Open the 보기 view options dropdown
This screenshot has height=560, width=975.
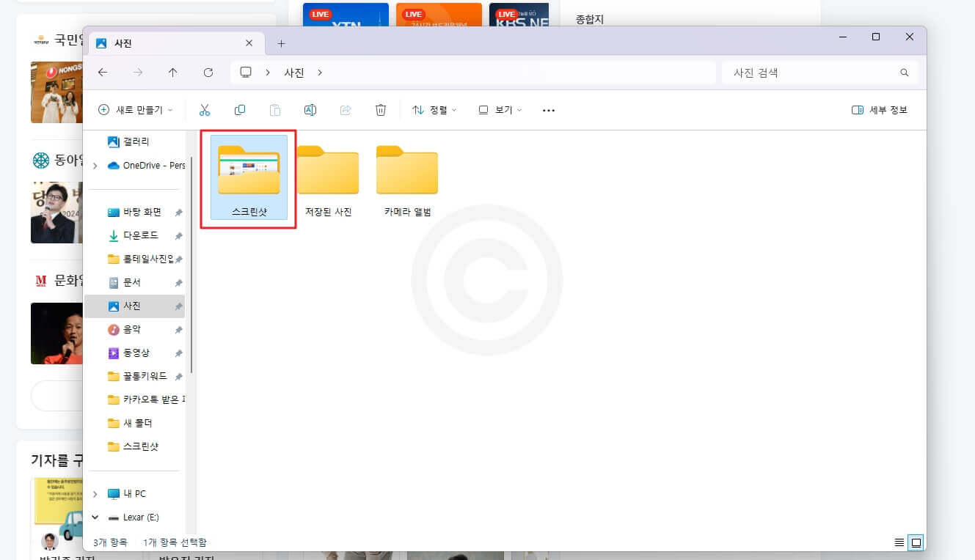click(x=500, y=109)
